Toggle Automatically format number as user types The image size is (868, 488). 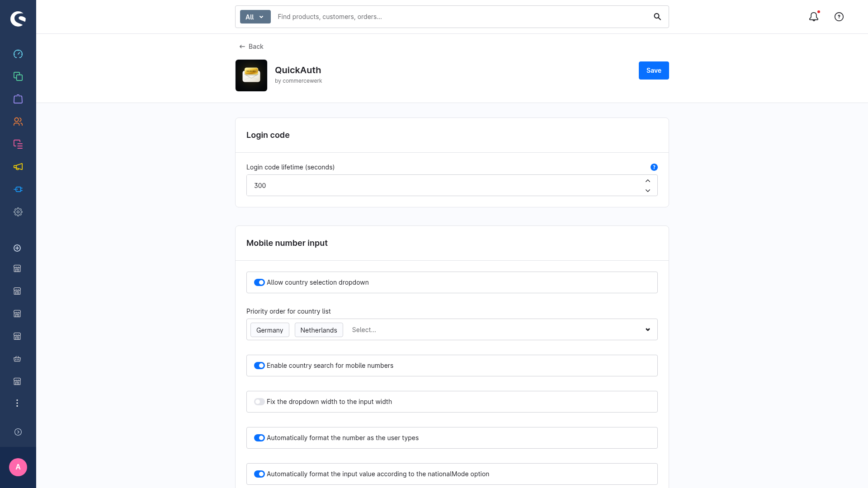tap(259, 438)
